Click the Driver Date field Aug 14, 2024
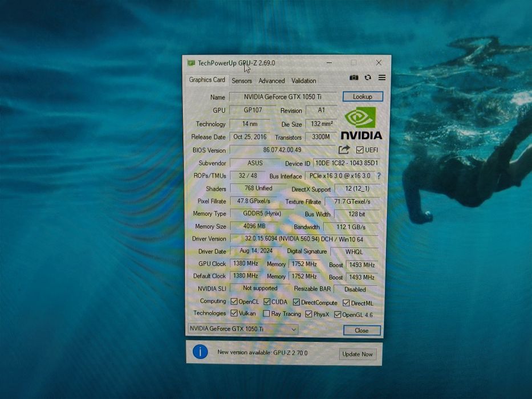532x399 pixels. 256,251
